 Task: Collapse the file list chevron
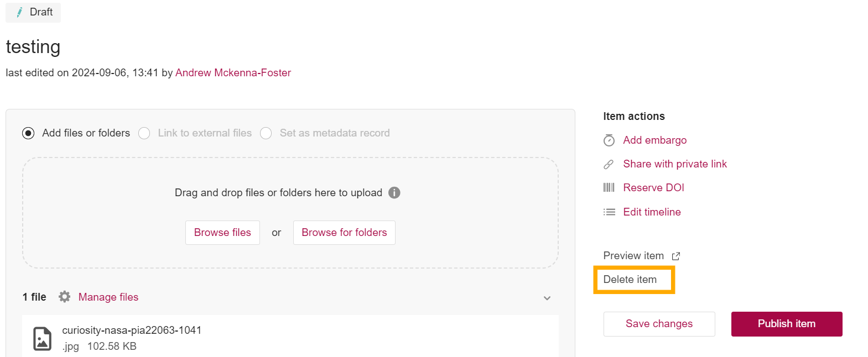547,298
